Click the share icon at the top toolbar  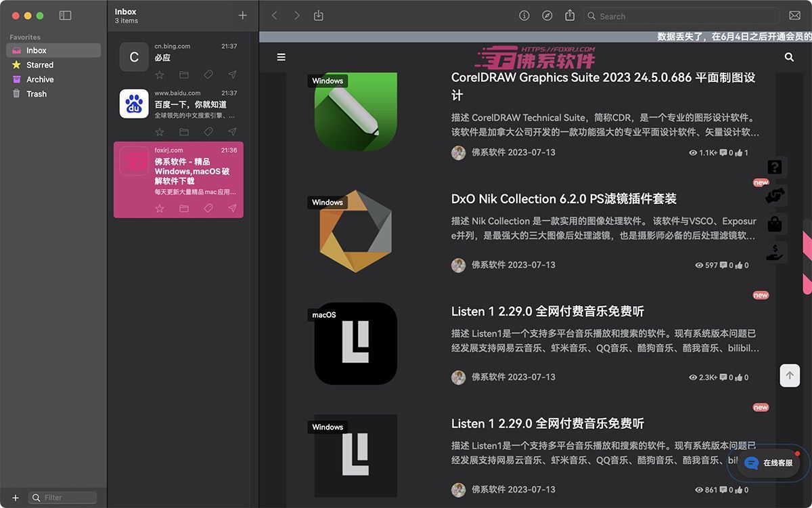click(569, 15)
